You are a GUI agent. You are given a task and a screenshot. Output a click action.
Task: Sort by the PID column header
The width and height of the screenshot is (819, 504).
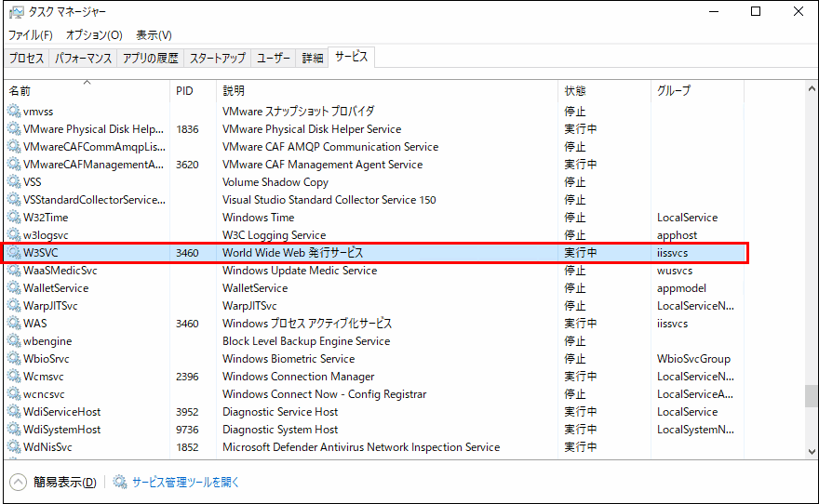coord(194,91)
